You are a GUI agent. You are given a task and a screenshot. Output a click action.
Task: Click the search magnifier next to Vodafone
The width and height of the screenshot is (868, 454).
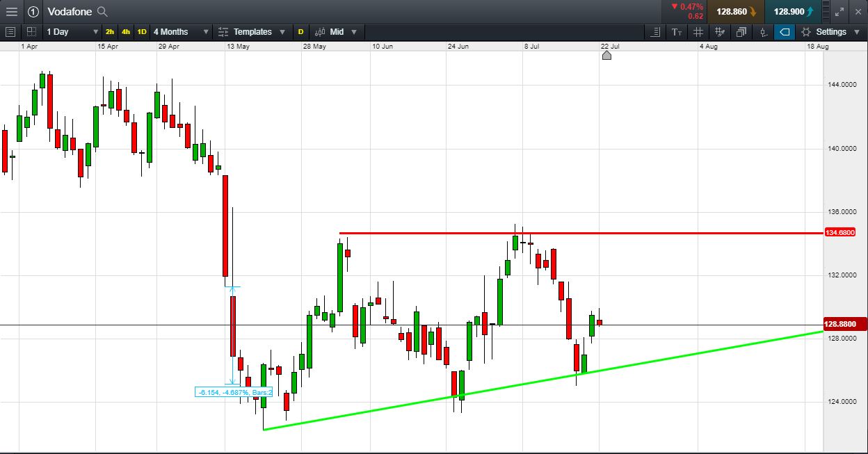click(x=102, y=11)
